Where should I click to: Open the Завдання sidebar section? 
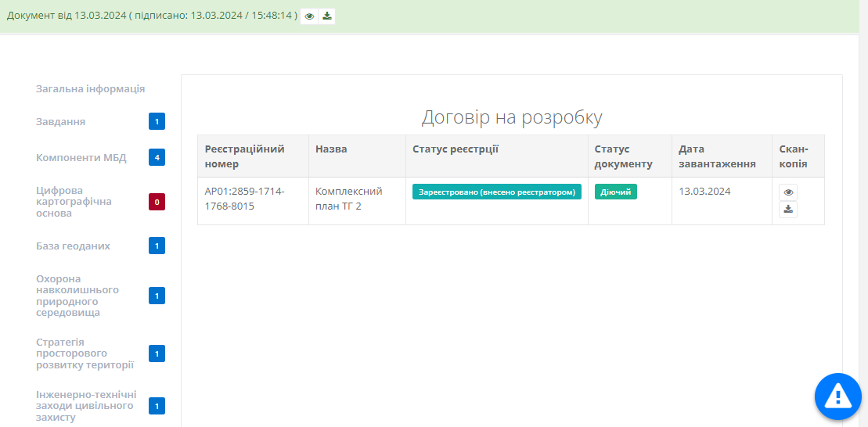tap(61, 121)
